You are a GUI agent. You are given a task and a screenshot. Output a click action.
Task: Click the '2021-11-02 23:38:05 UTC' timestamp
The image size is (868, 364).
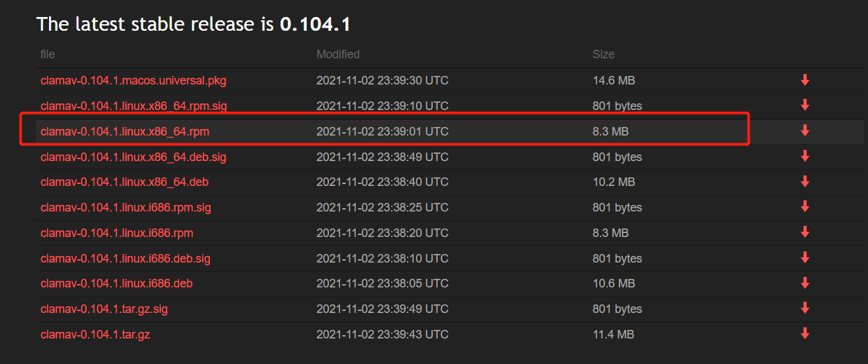(x=383, y=283)
